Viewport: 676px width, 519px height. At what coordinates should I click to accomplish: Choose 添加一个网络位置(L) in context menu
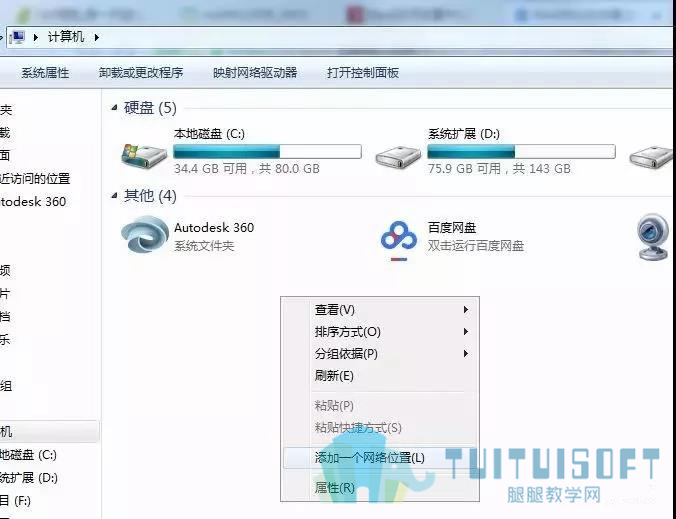point(381,457)
